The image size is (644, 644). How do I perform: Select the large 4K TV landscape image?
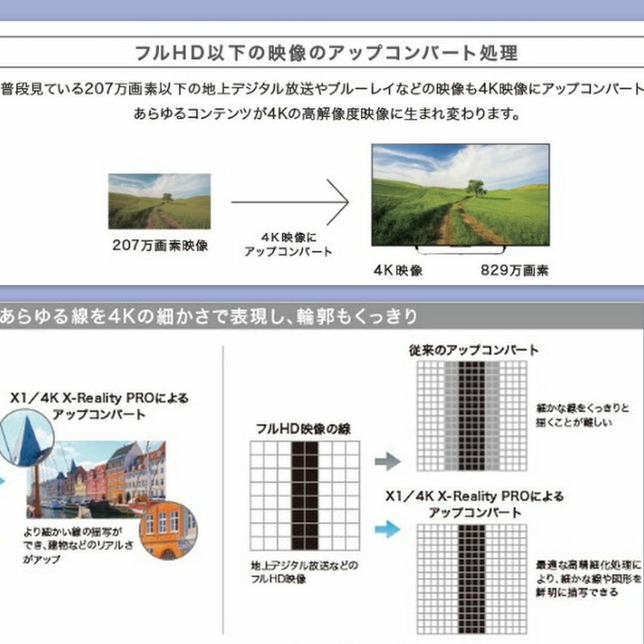460,198
